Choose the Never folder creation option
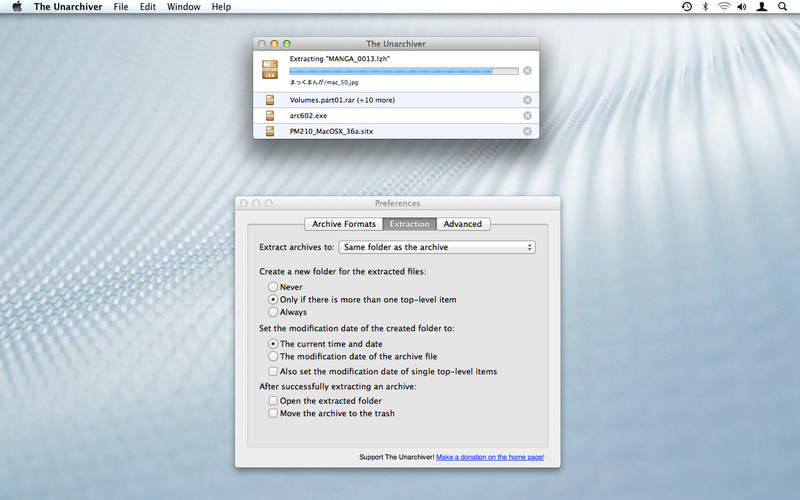800x500 pixels. (x=273, y=287)
